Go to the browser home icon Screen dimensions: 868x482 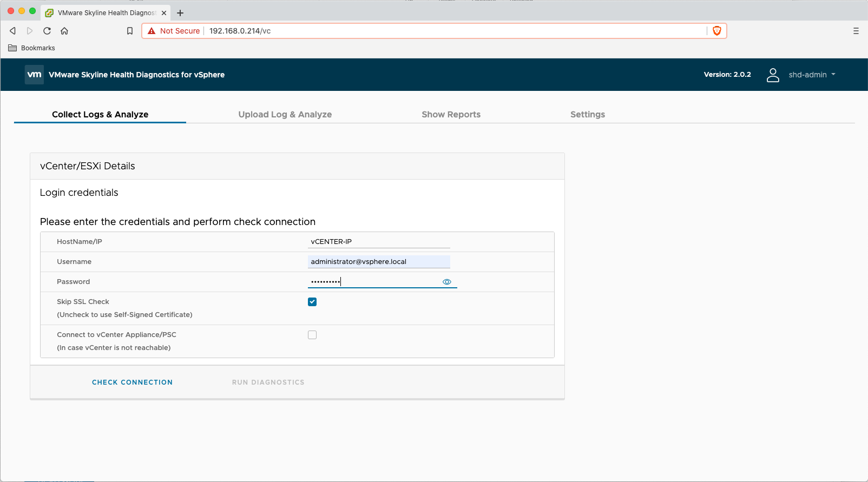point(64,31)
